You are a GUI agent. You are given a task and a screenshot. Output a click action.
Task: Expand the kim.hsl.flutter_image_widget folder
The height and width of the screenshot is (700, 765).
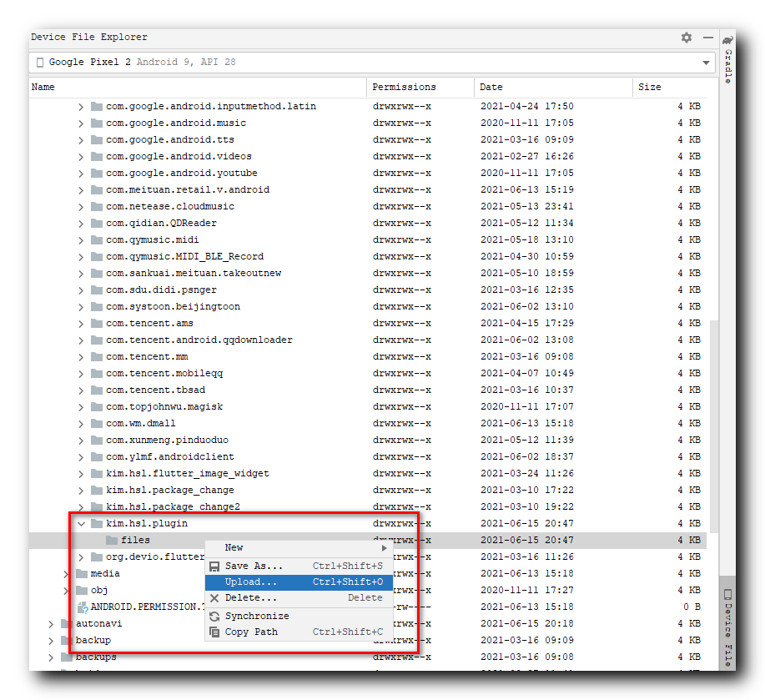coord(81,474)
